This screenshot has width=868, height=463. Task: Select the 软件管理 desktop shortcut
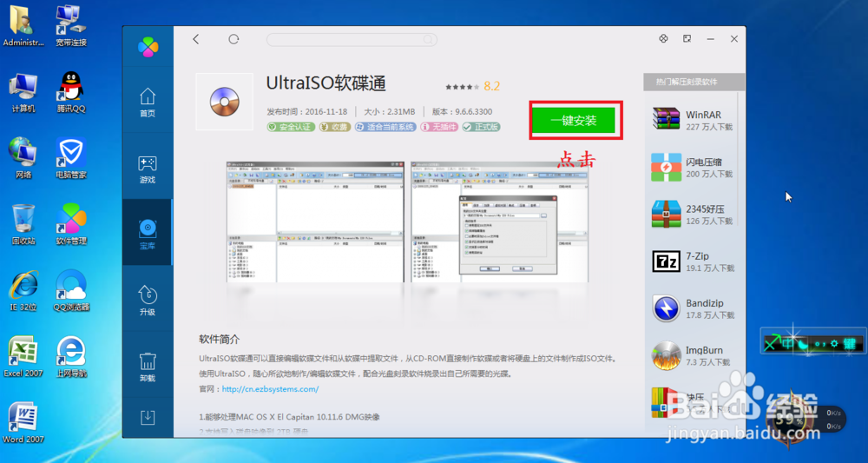(x=71, y=224)
